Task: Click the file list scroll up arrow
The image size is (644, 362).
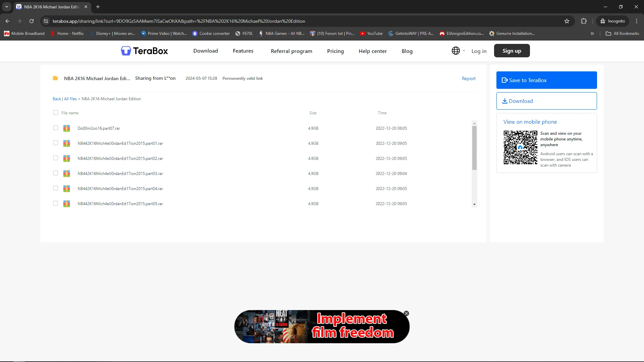Action: pyautogui.click(x=474, y=123)
